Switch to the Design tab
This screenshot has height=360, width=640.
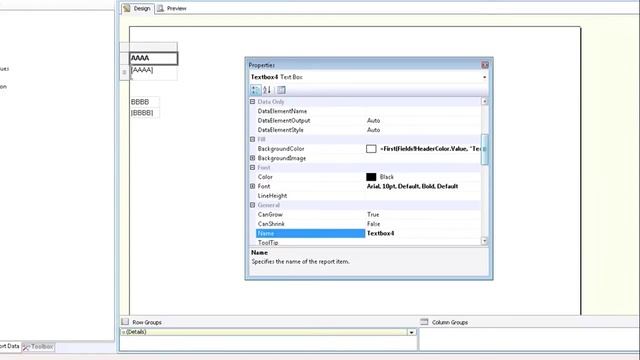(138, 8)
